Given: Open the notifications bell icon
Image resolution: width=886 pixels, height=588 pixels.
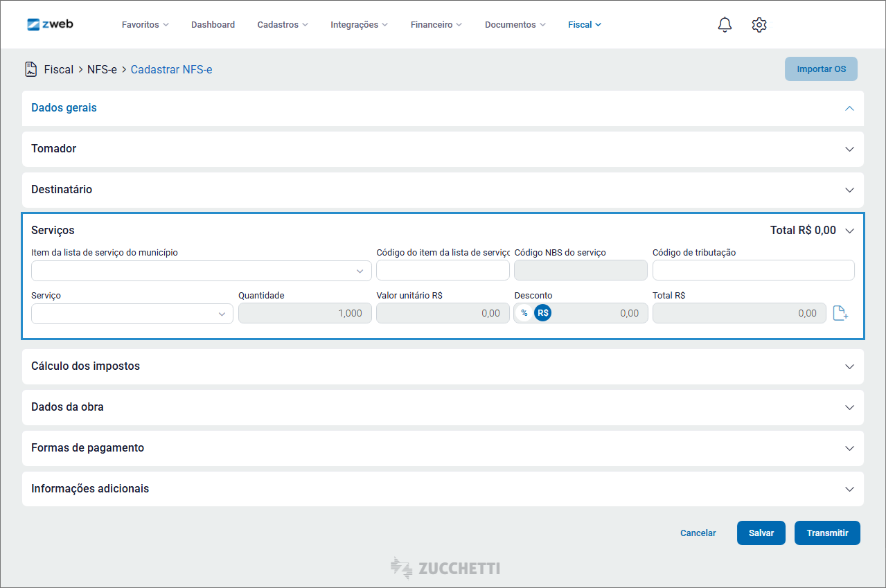Looking at the screenshot, I should coord(725,25).
